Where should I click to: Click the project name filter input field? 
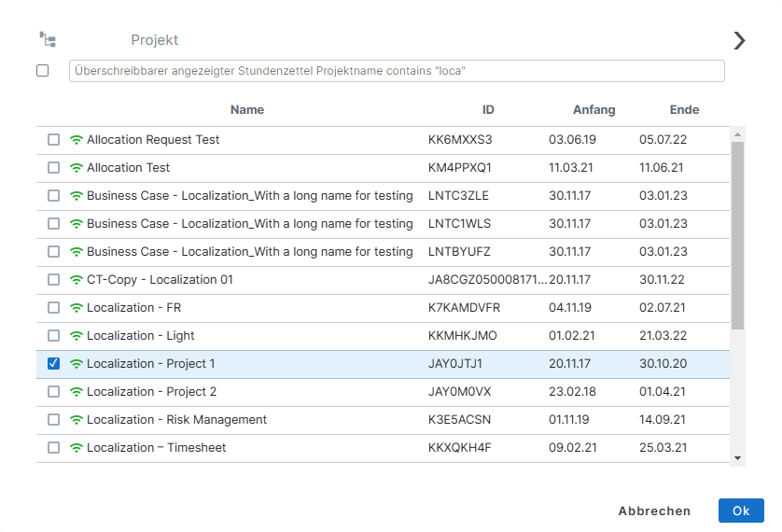pyautogui.click(x=397, y=71)
